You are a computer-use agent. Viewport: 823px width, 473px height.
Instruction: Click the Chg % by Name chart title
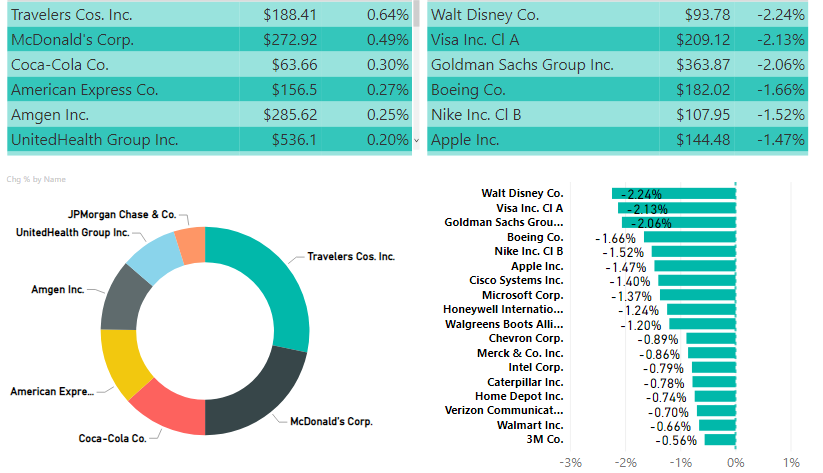36,180
